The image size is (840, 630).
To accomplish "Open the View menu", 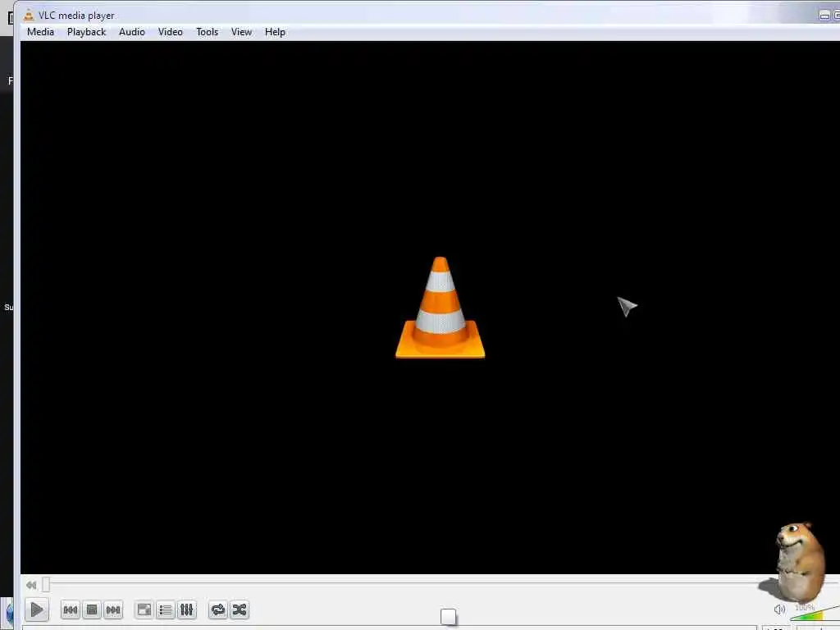I will pos(242,32).
